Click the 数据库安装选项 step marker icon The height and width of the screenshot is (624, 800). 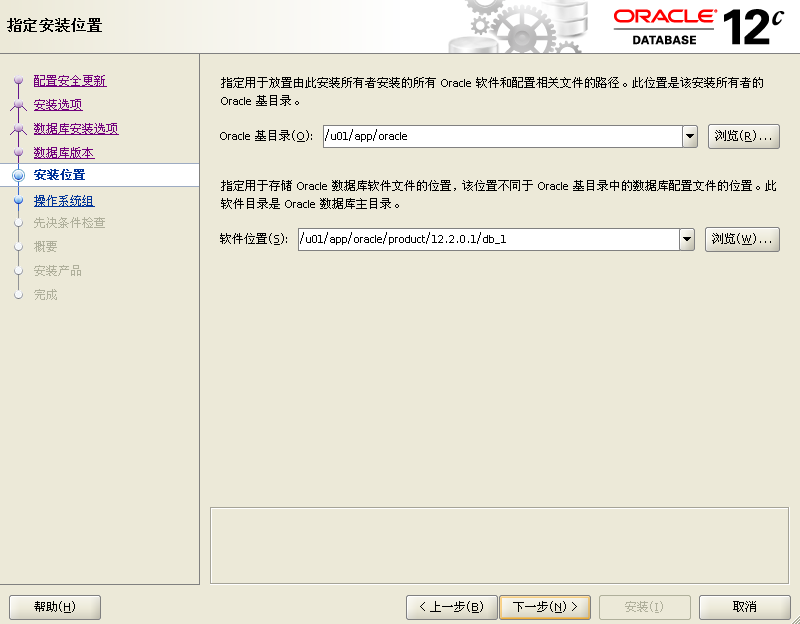coord(19,129)
